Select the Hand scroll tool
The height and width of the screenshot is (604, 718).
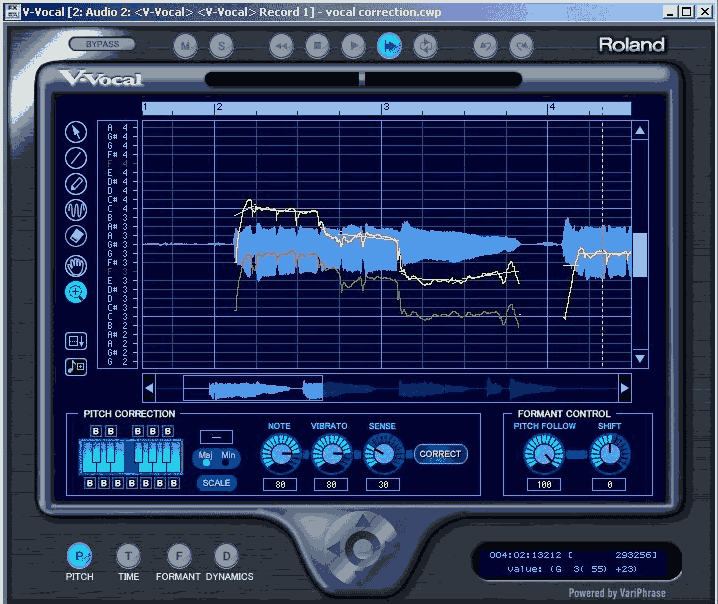(x=76, y=266)
